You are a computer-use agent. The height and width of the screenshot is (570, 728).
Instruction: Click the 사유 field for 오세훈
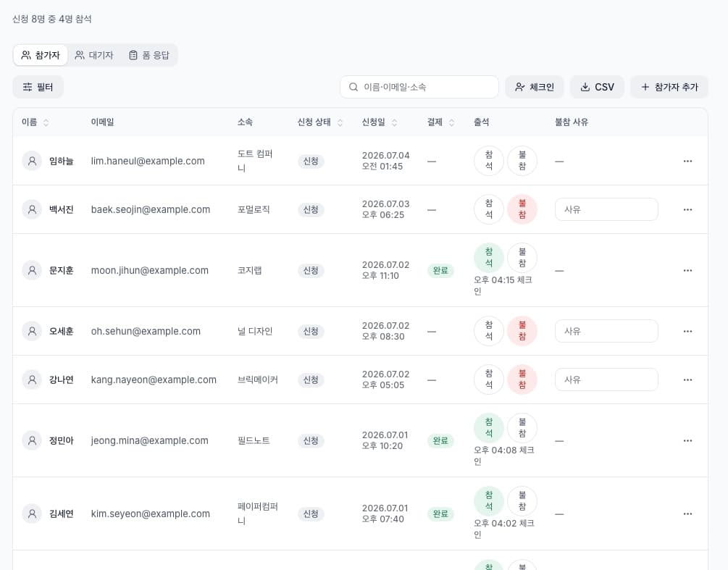[x=606, y=331]
